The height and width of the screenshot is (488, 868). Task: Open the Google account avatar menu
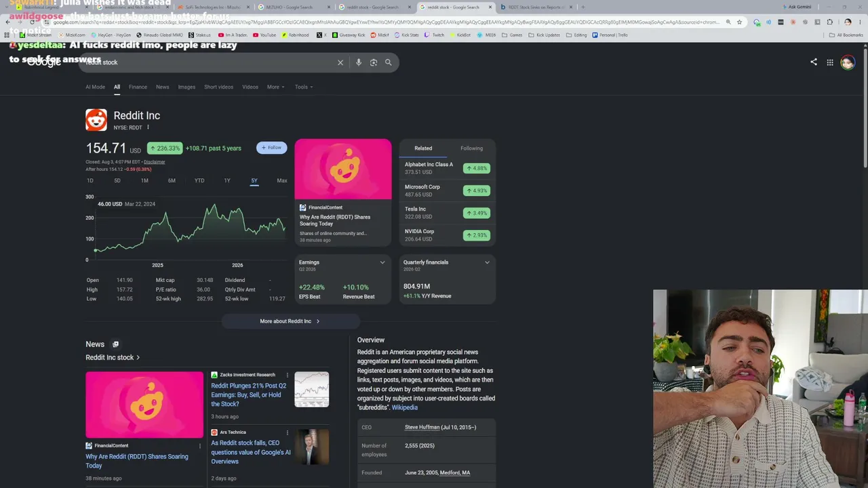point(848,62)
